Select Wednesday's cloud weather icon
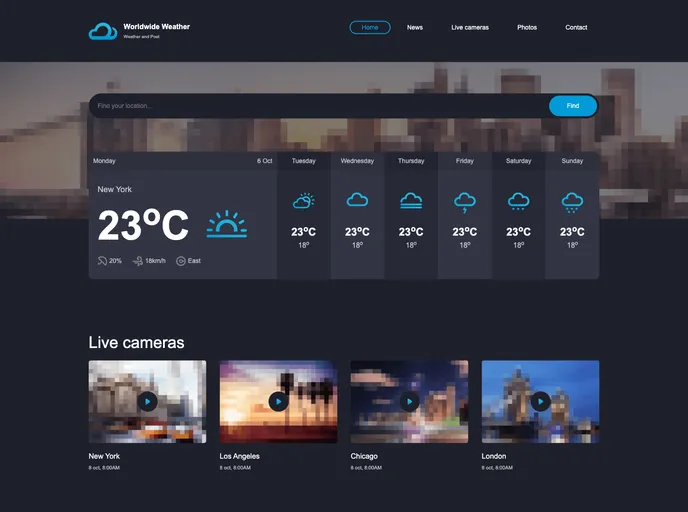Image resolution: width=688 pixels, height=512 pixels. (357, 201)
